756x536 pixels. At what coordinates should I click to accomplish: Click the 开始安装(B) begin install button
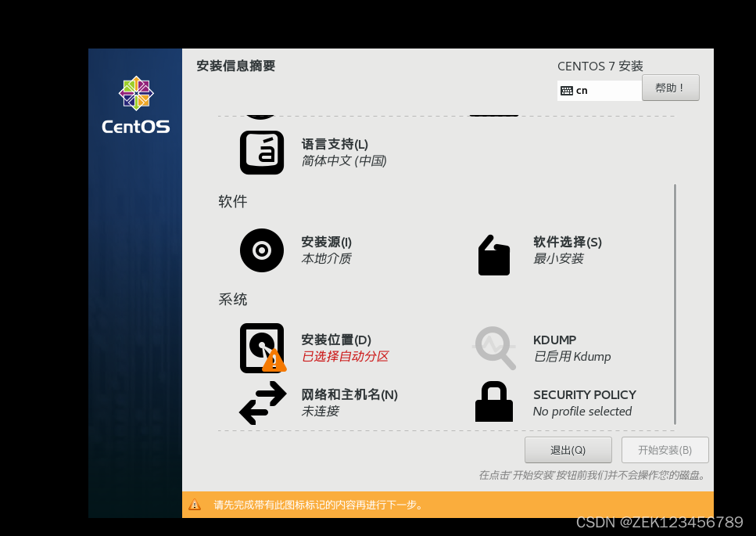point(665,450)
